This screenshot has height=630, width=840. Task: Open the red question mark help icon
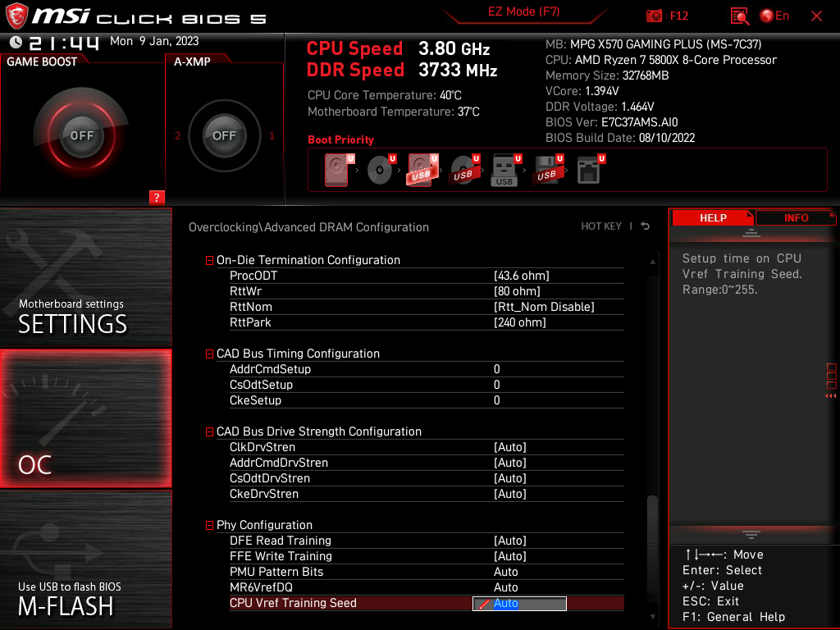click(x=157, y=197)
